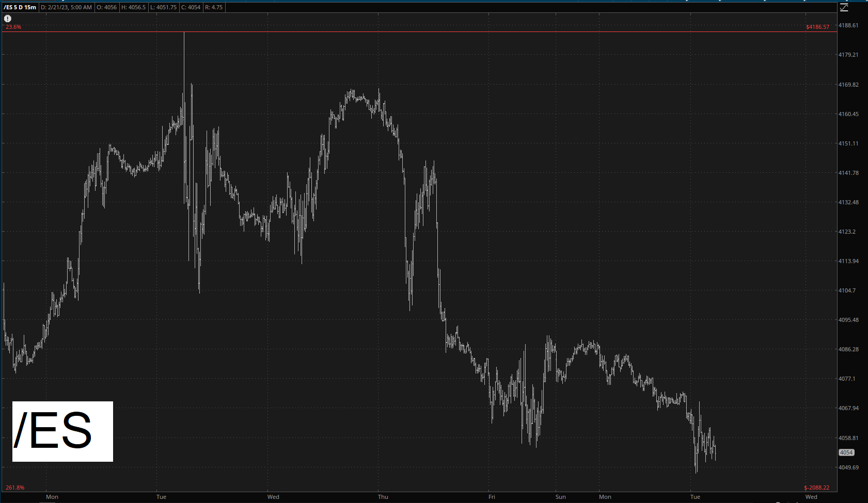Click the /ES 5 D 15m symbol label
868x503 pixels.
[20, 7]
